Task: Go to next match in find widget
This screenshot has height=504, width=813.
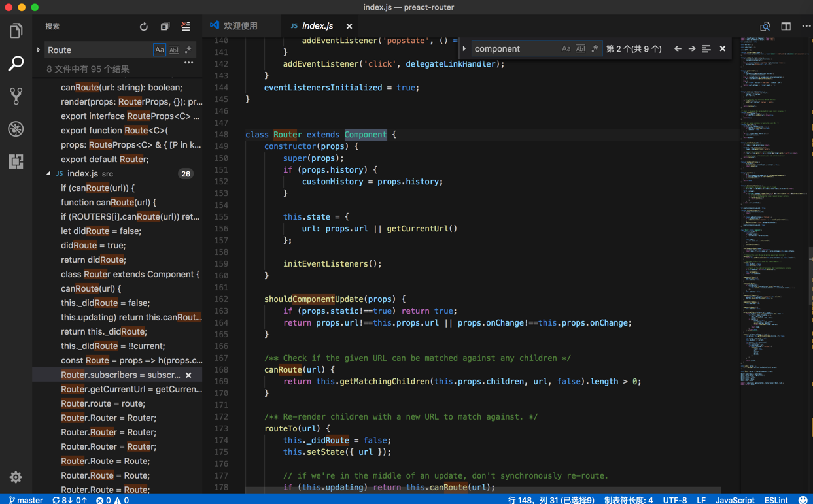Action: click(x=692, y=49)
